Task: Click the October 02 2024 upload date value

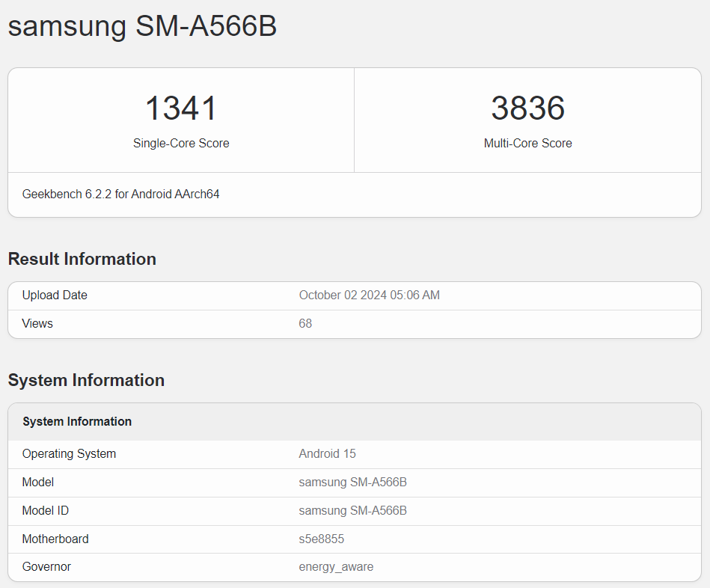Action: point(370,295)
